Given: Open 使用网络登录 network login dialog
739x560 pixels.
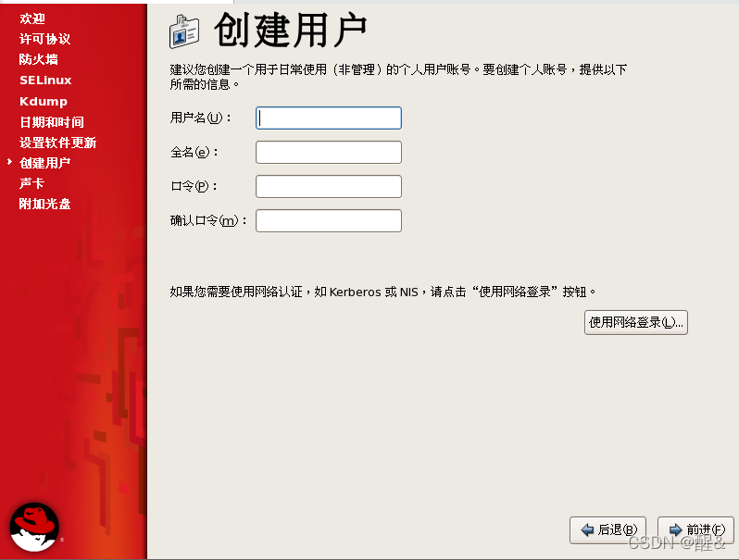Looking at the screenshot, I should pos(636,323).
